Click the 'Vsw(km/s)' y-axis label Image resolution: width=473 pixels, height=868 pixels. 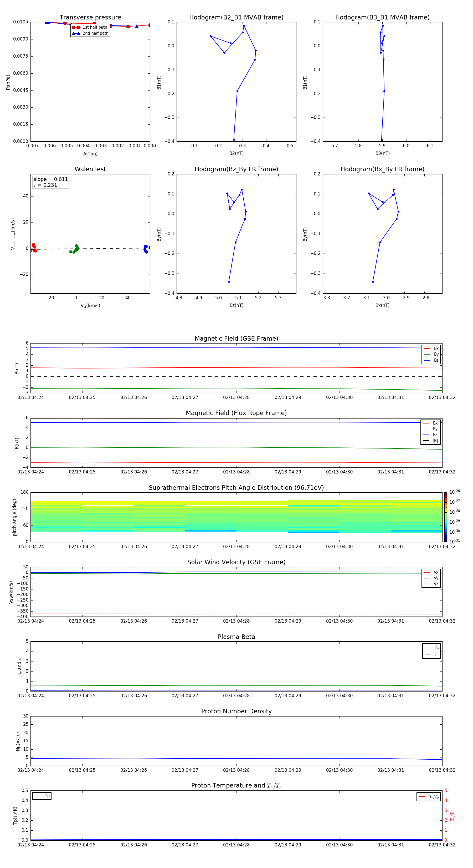pyautogui.click(x=11, y=592)
